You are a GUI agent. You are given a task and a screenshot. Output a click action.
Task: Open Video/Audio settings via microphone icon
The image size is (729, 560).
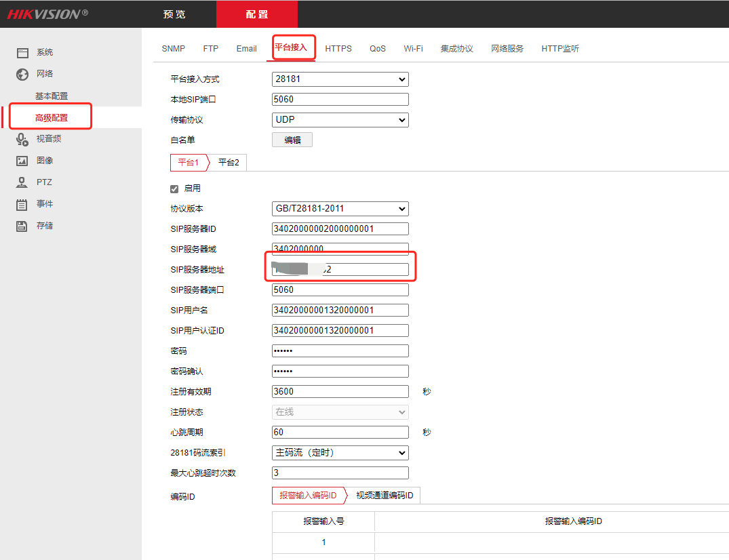[x=22, y=139]
